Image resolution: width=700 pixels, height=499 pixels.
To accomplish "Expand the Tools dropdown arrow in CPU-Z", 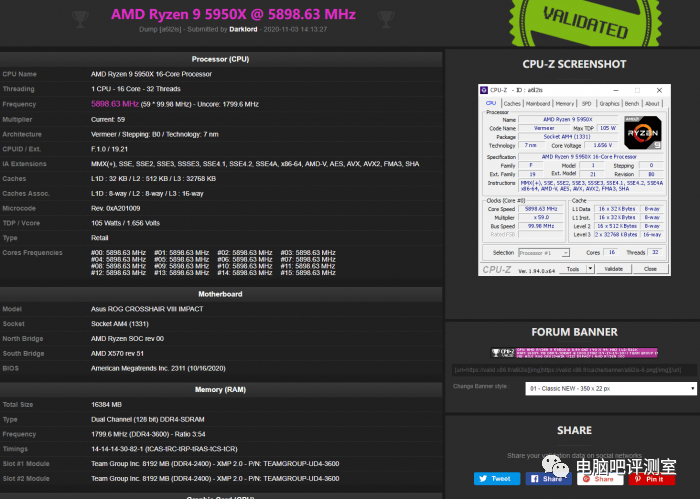I will click(590, 269).
